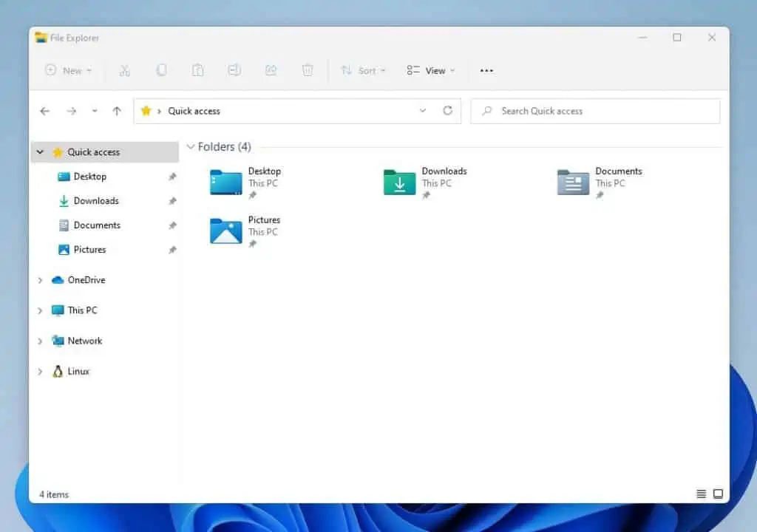
Task: Select Downloads in the sidebar
Action: (x=96, y=201)
